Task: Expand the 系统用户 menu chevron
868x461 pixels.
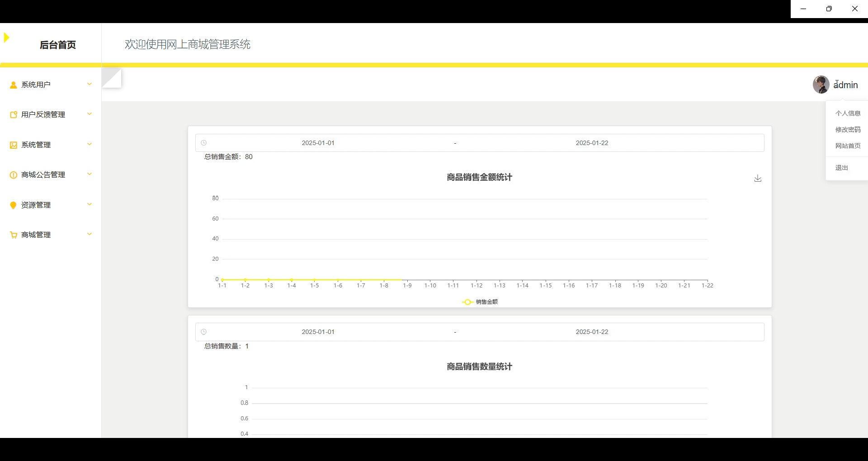Action: tap(90, 84)
